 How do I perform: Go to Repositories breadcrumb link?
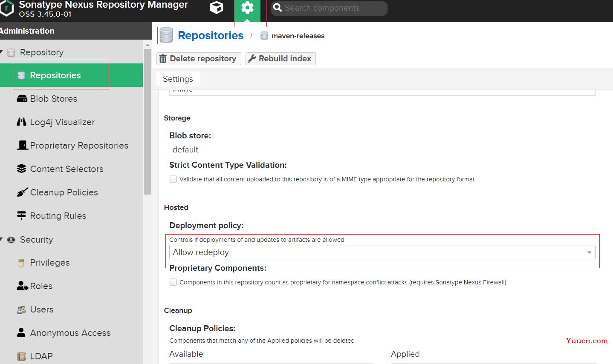(x=211, y=35)
